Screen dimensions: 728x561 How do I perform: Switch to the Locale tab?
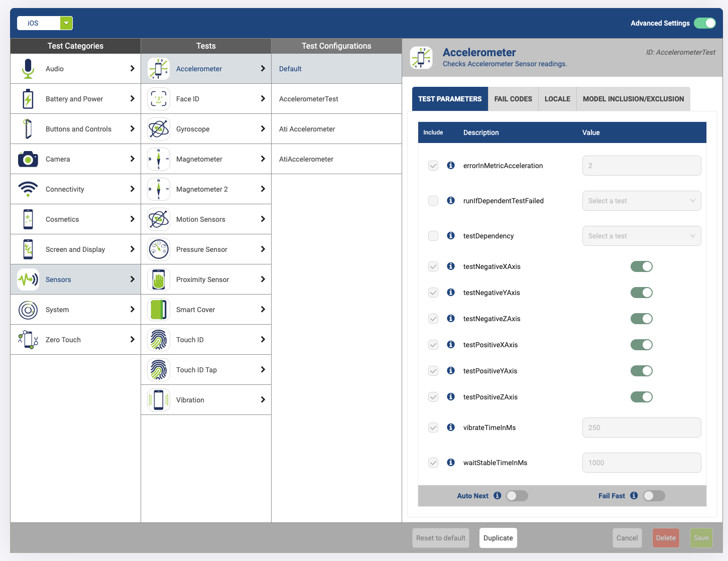click(557, 99)
